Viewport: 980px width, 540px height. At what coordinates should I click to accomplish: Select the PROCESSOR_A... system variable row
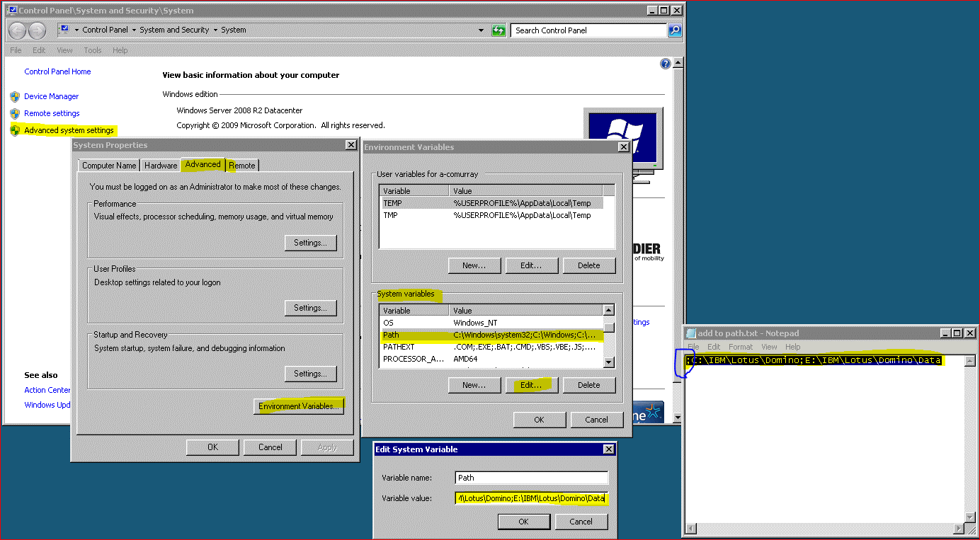coord(491,359)
